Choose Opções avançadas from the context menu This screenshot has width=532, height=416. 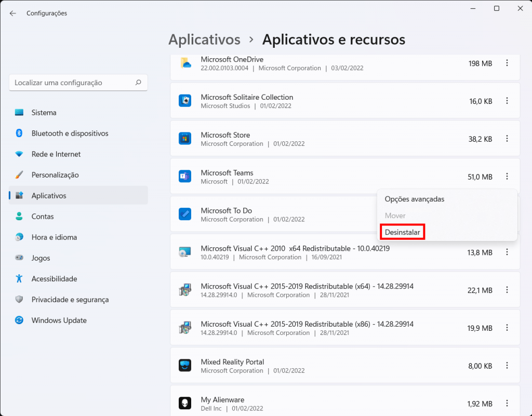click(x=414, y=199)
